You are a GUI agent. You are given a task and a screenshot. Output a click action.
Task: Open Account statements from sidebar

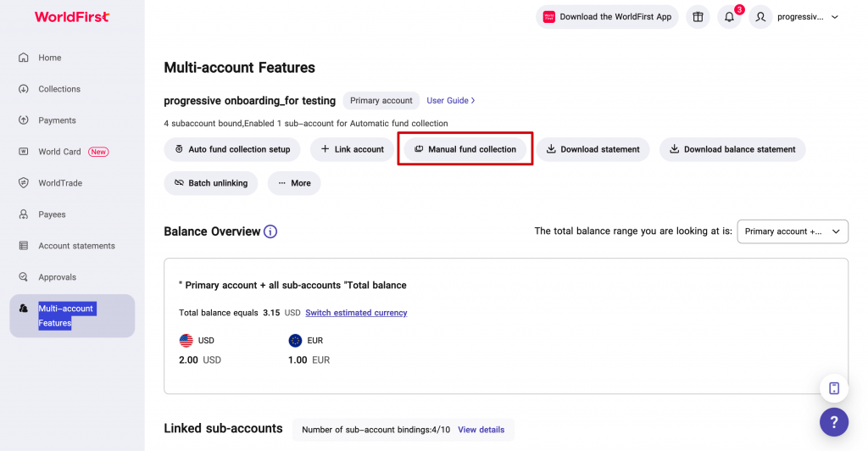(x=76, y=246)
